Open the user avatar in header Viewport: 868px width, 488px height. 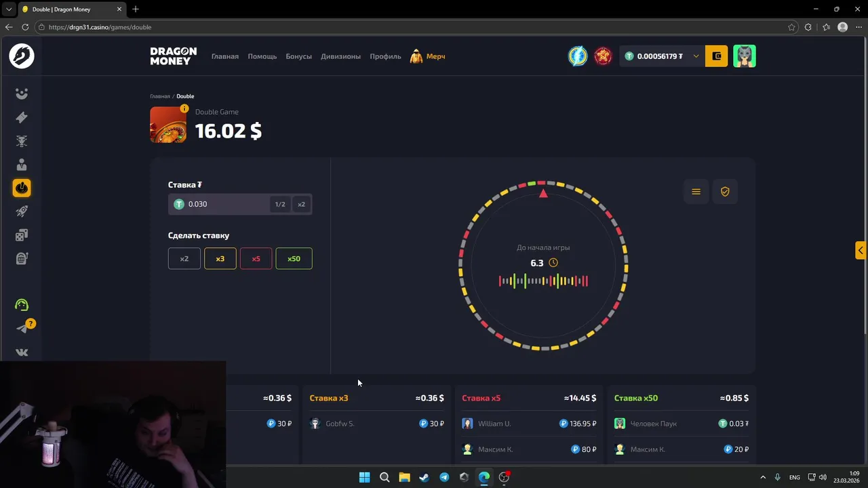(745, 56)
